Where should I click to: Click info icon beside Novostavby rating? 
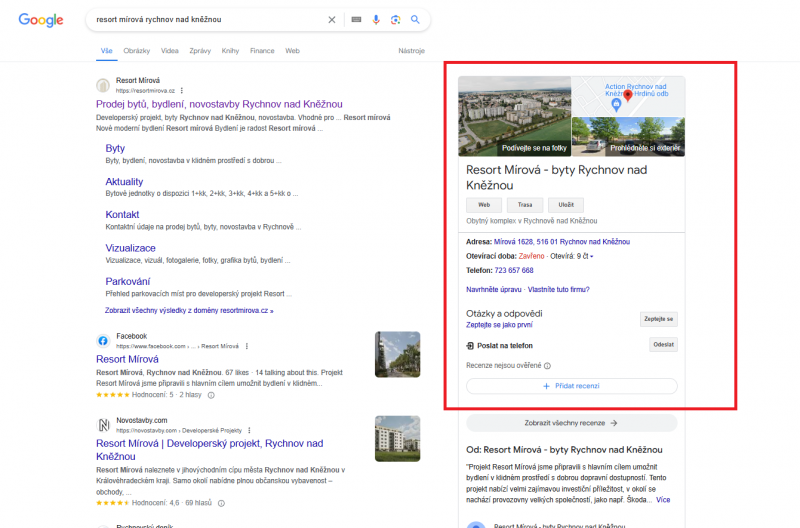click(221, 503)
